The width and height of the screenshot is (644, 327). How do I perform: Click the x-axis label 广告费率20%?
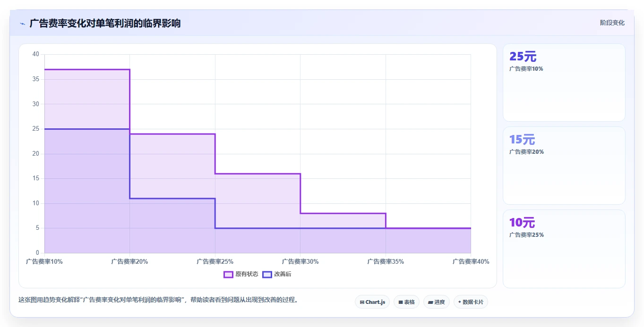129,261
